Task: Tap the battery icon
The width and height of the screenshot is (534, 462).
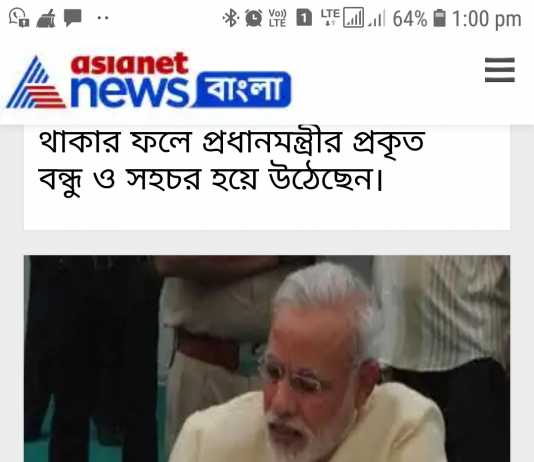Action: [439, 18]
